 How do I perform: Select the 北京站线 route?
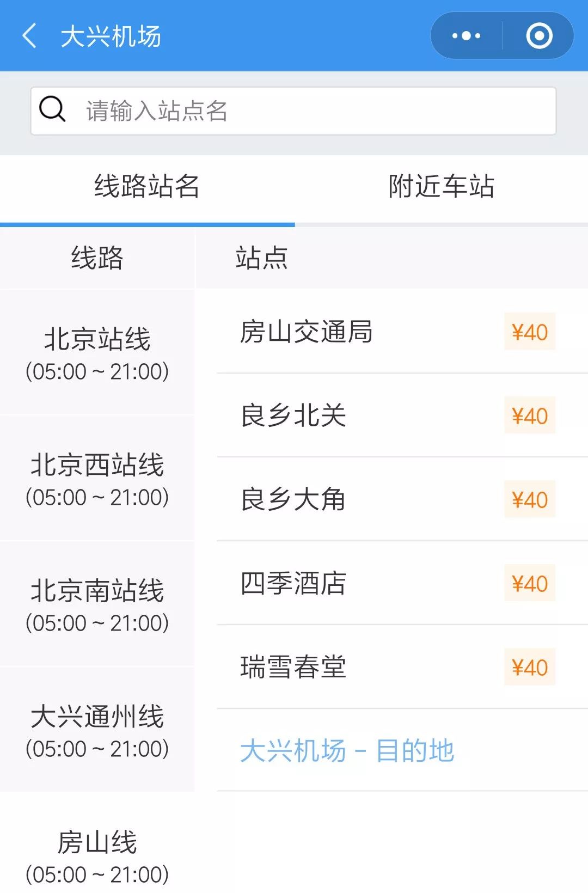97,353
